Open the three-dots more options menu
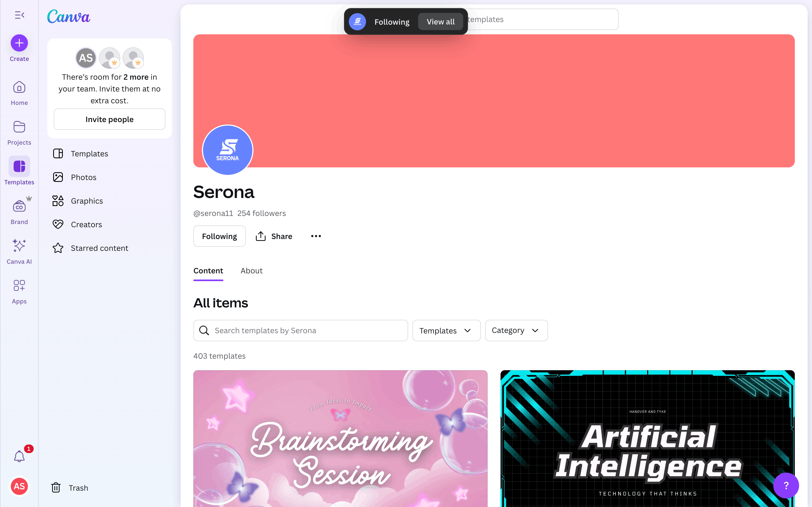This screenshot has height=507, width=812. [316, 236]
